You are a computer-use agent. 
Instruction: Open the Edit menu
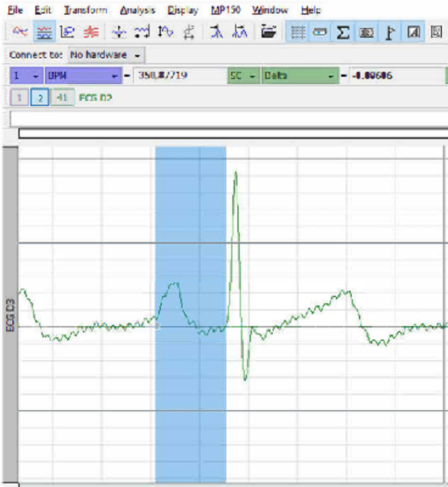coord(43,10)
